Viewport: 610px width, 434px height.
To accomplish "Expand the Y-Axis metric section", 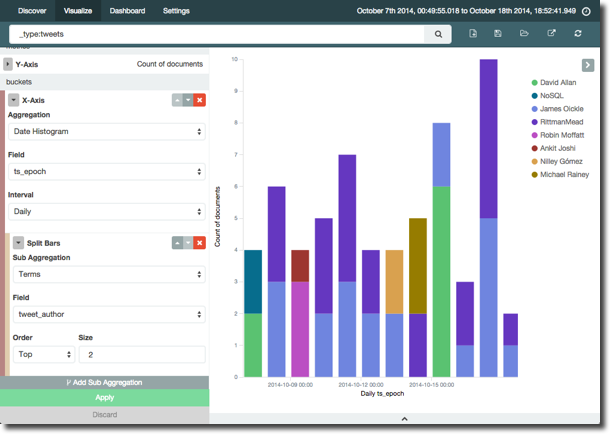I will coord(8,64).
